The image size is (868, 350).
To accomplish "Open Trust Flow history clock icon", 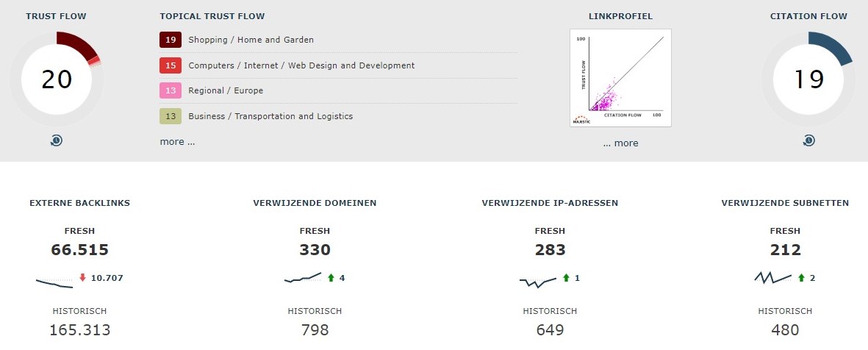I will [x=56, y=140].
